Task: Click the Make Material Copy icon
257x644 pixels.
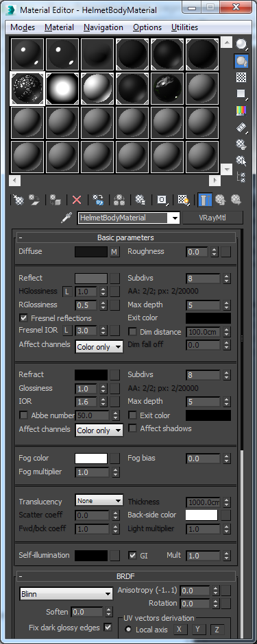Action: point(98,200)
